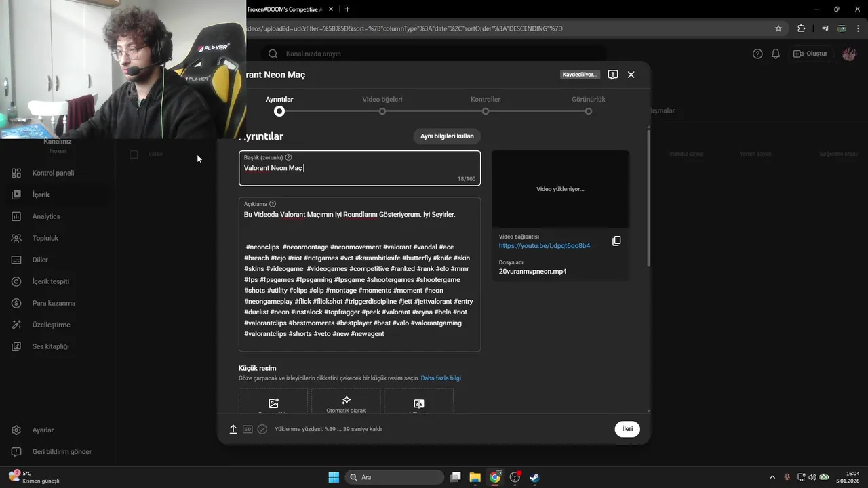Open Chrome media control icon
The height and width of the screenshot is (488, 868).
pos(825,28)
